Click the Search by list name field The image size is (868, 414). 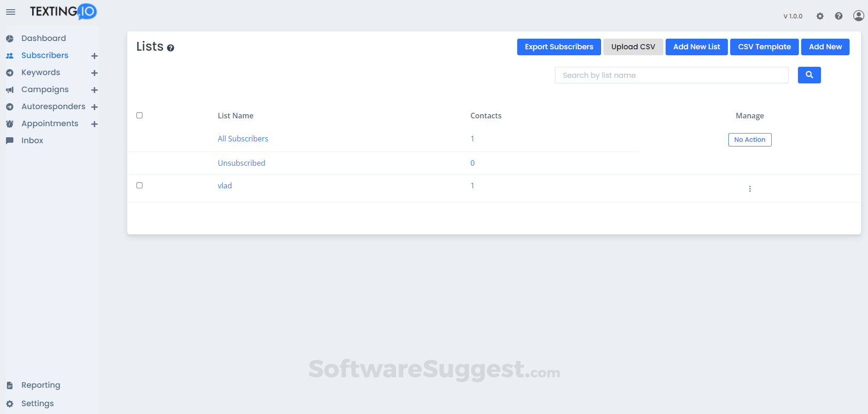[672, 75]
